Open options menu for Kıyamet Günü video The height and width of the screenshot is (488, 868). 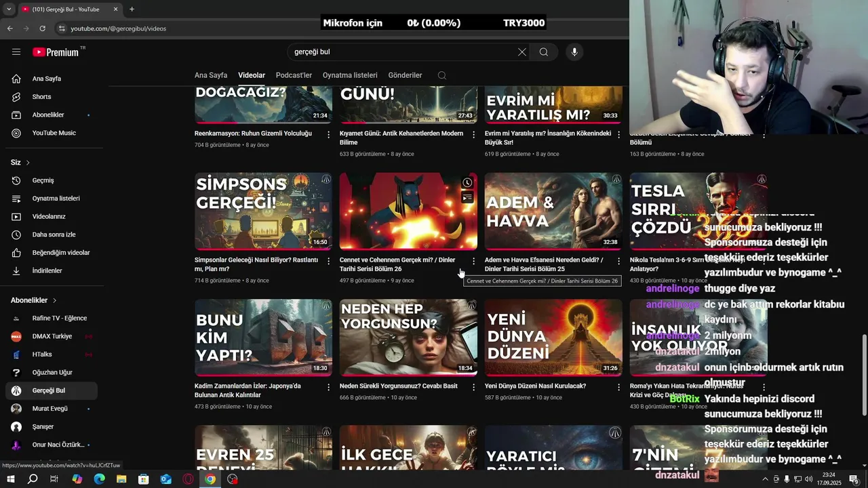[x=473, y=135]
